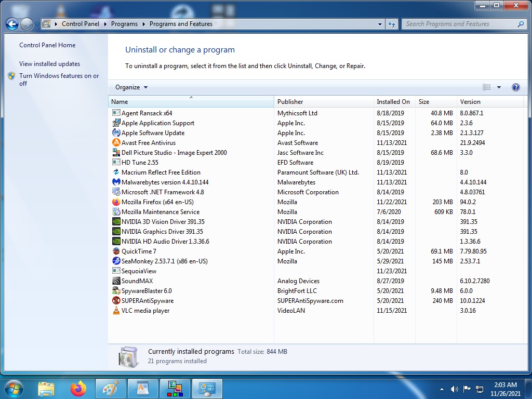Go to Programs in the breadcrumb
532x399 pixels.
click(x=124, y=24)
